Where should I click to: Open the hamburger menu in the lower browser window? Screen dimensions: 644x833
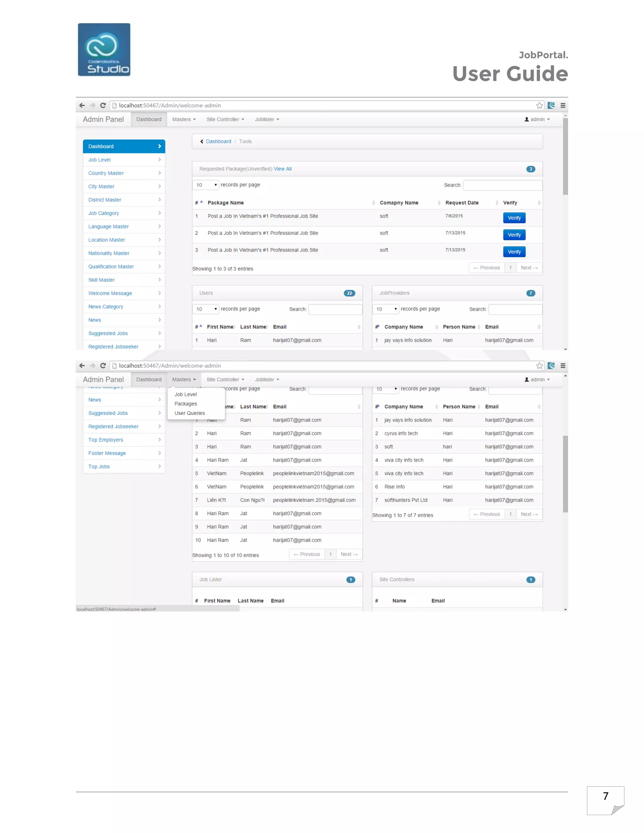[563, 365]
